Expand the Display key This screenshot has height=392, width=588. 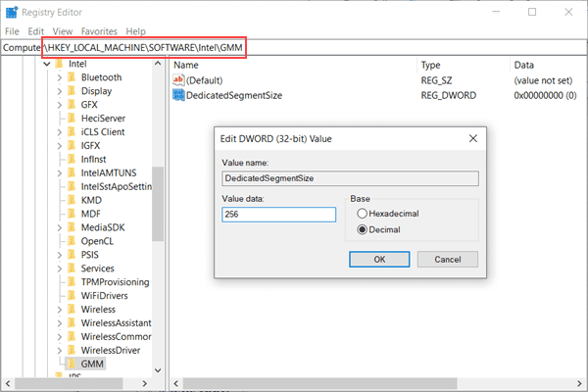59,91
